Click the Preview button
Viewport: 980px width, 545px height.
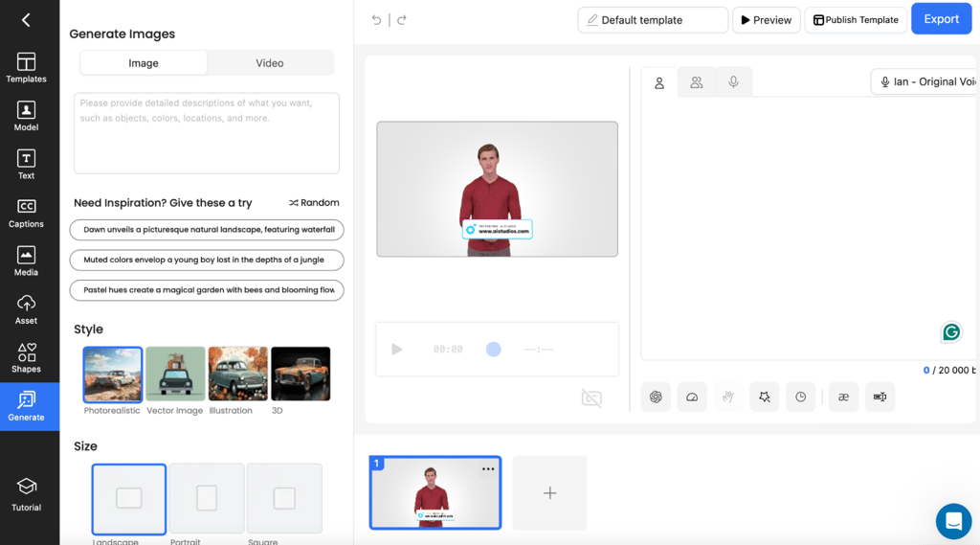[x=767, y=20]
